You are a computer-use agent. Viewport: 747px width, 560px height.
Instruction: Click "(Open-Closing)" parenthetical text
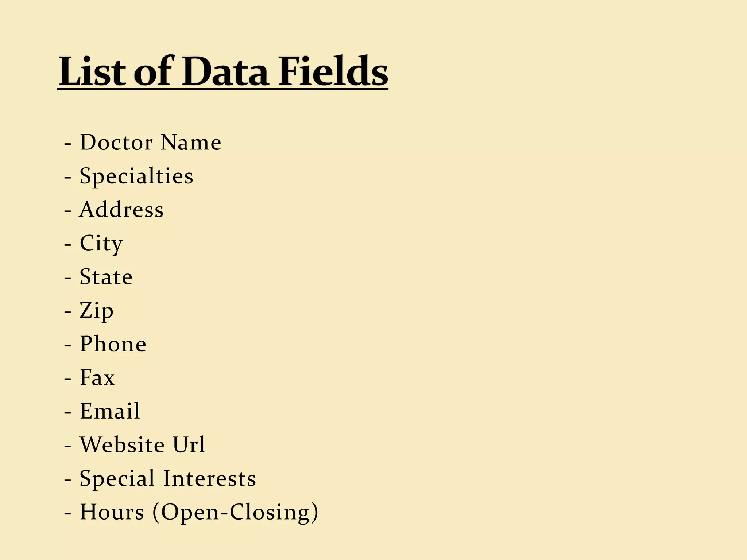tap(235, 512)
